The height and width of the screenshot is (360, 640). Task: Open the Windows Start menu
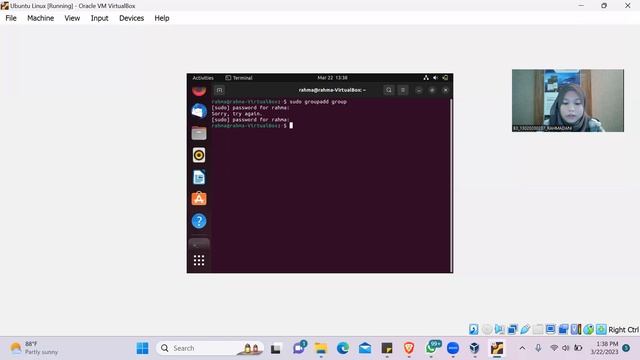coord(142,348)
